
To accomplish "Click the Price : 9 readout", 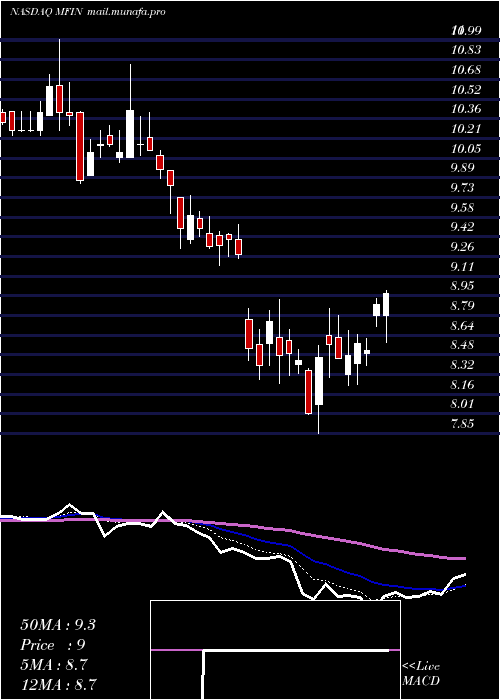I will click(x=53, y=645).
